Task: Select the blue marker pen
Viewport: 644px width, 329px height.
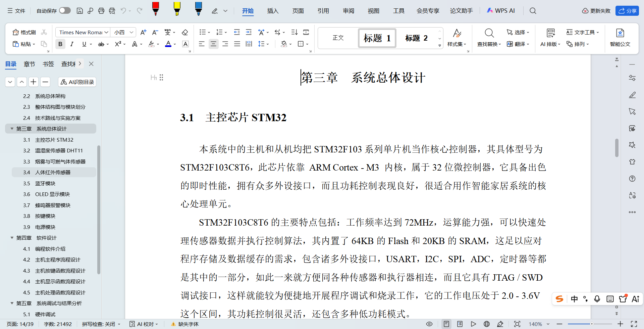Action: (199, 9)
